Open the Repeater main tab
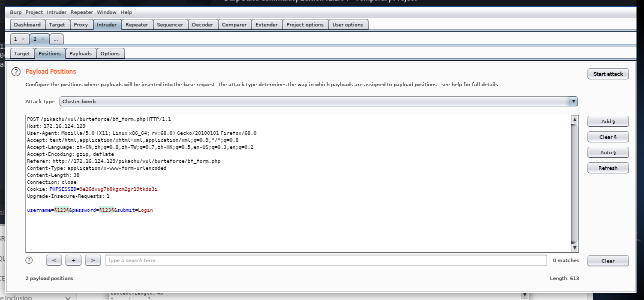644x300 pixels. point(137,25)
